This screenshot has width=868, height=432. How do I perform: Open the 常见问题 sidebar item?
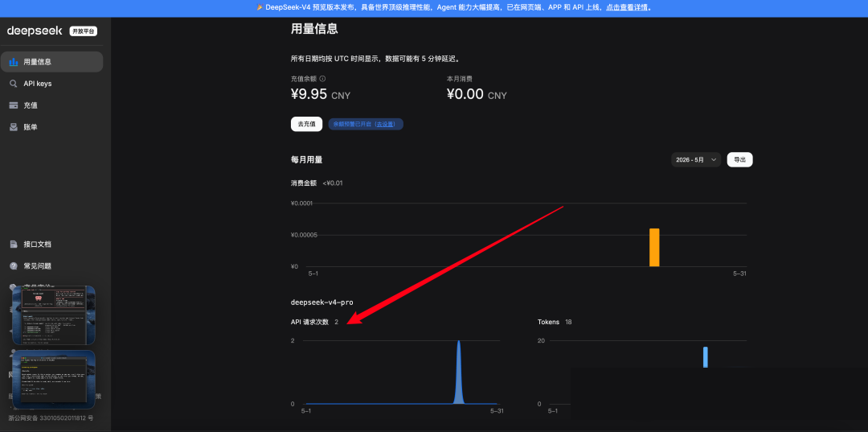pos(51,265)
